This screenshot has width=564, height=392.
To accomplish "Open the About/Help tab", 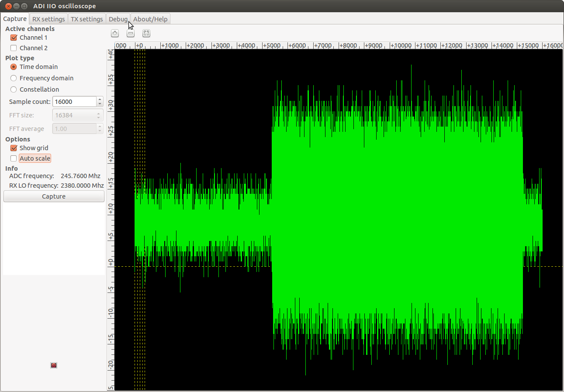I will tap(150, 19).
